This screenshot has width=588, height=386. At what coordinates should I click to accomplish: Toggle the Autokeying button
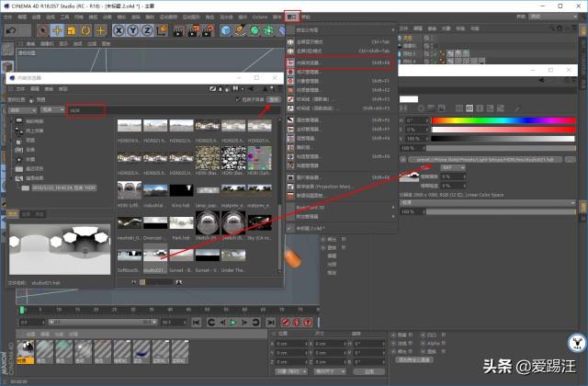(x=297, y=323)
